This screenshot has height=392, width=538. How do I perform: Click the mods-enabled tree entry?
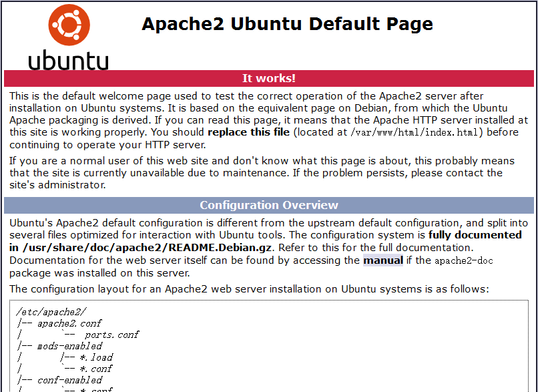pos(69,346)
